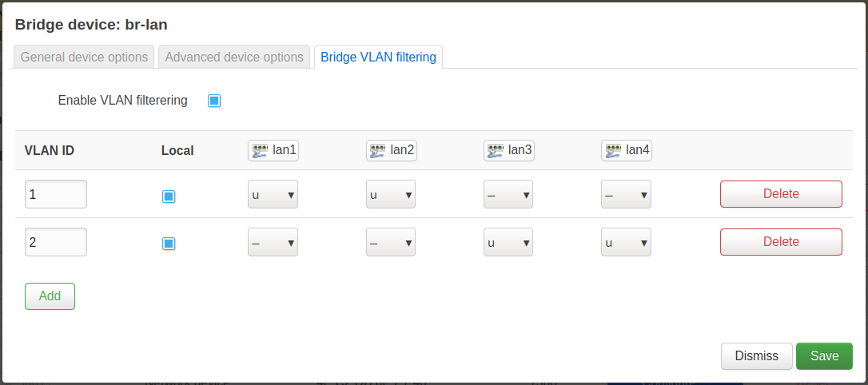Click the lan4 port icon

pyautogui.click(x=613, y=150)
